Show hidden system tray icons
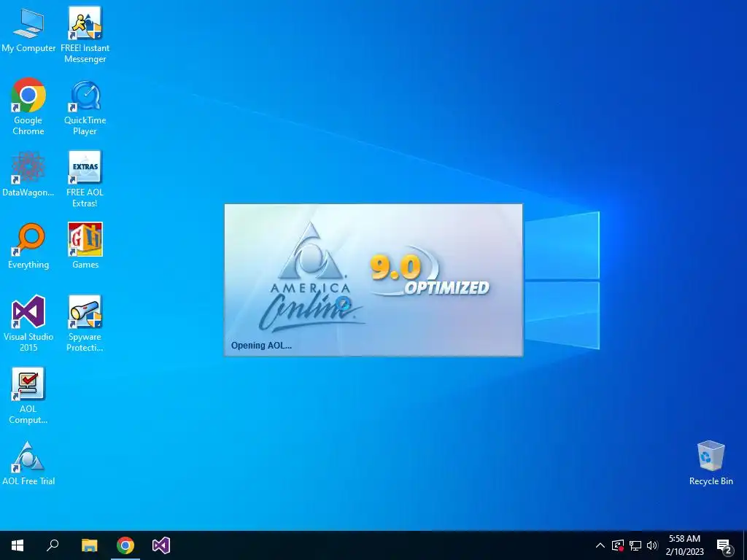The image size is (747, 560). (x=600, y=545)
